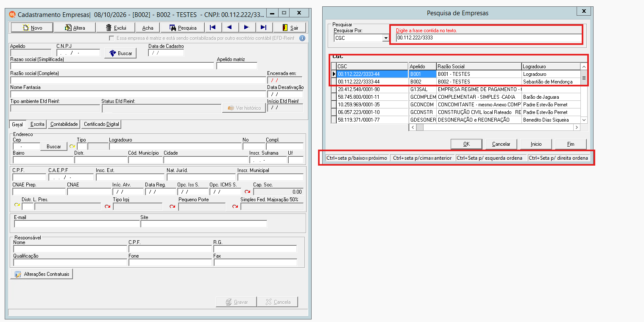Switch to the Geral tab
Viewport: 644px width, 322px height.
17,124
